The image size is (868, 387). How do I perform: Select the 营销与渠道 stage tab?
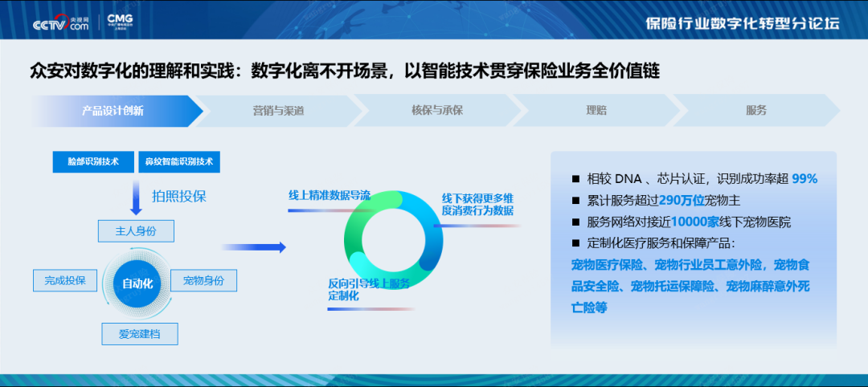click(278, 111)
